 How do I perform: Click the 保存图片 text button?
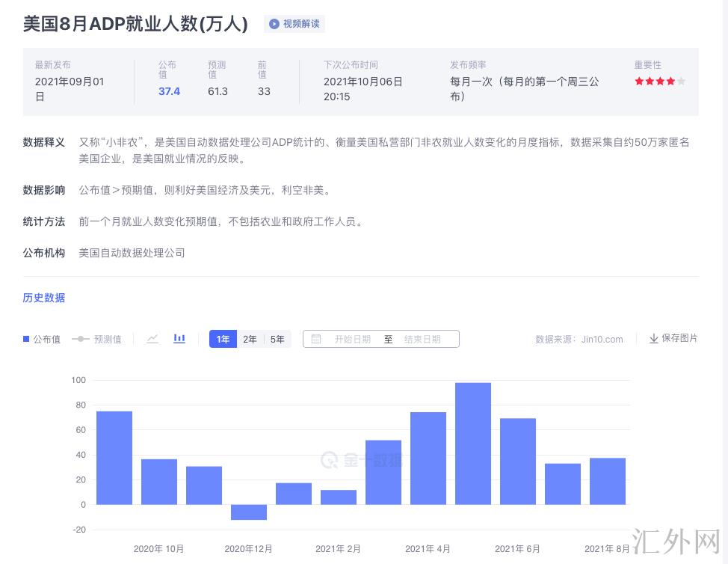[x=679, y=338]
